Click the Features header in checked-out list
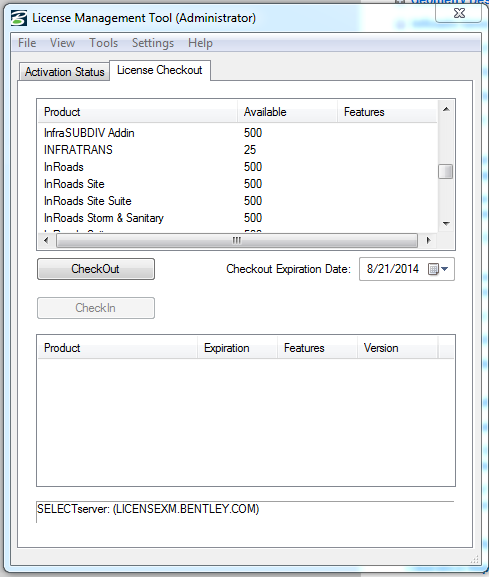This screenshot has width=489, height=577. (318, 348)
